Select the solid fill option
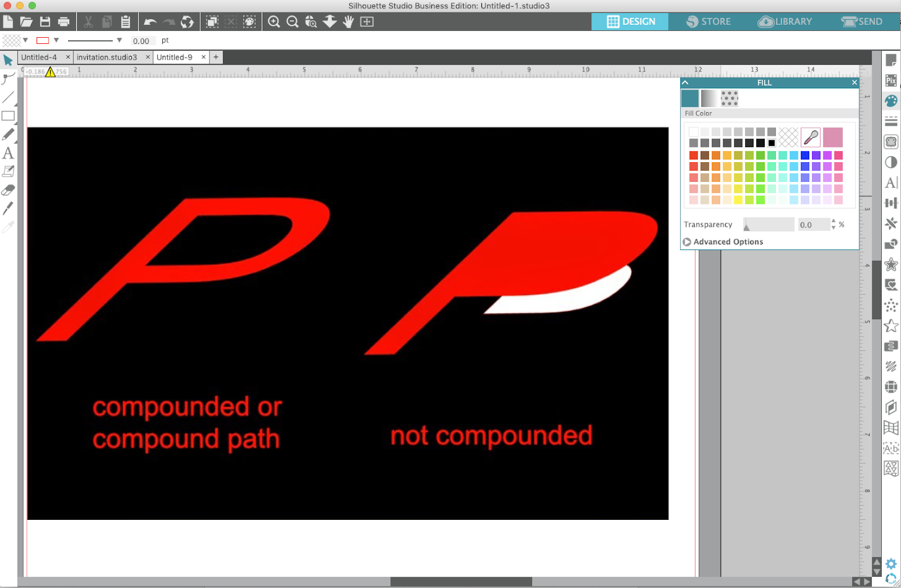901x588 pixels. pyautogui.click(x=690, y=98)
